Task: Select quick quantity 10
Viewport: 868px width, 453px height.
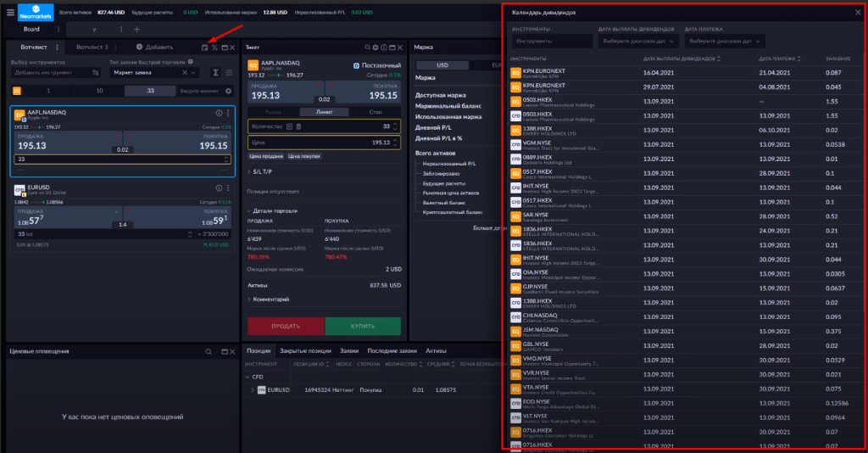Action: 99,91
